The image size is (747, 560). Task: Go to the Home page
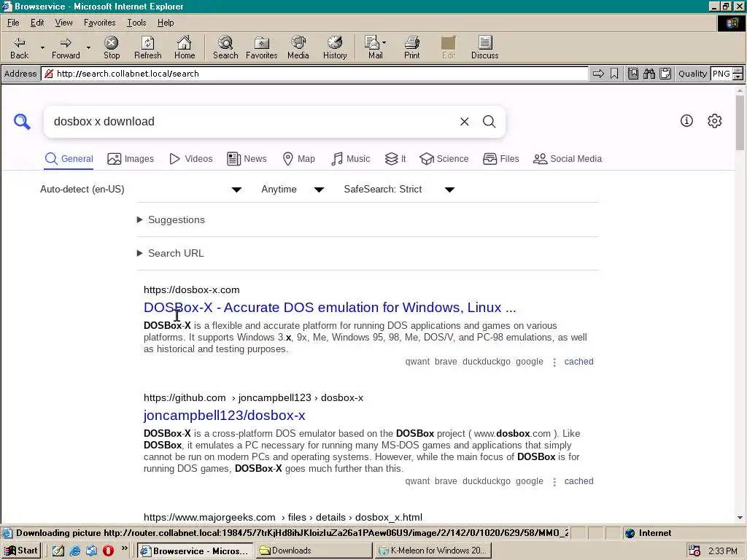pos(185,47)
